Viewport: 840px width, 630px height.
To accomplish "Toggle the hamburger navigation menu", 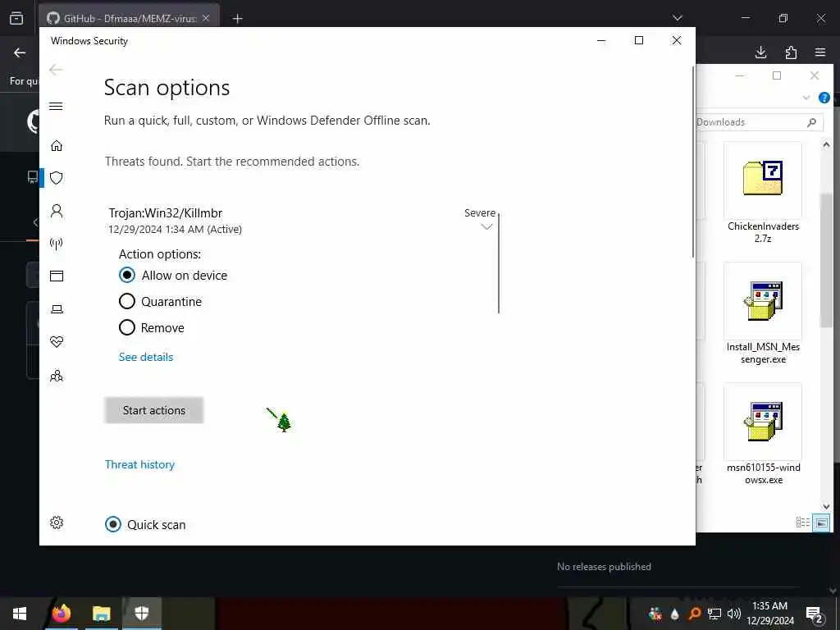I will (56, 106).
